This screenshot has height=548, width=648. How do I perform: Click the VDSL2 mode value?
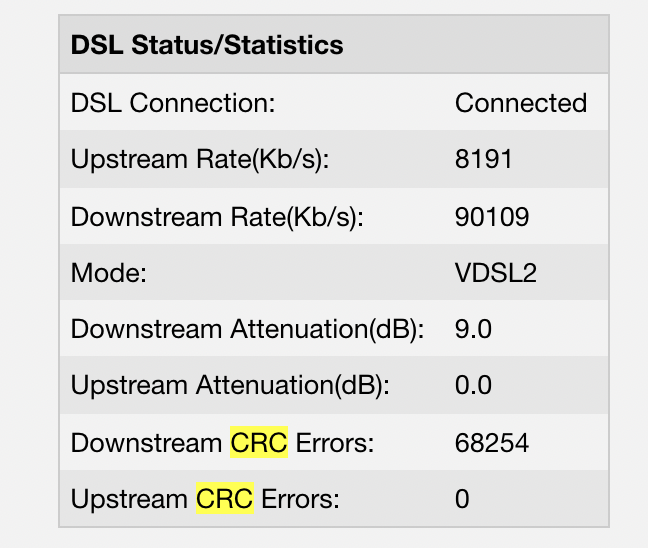tap(496, 273)
